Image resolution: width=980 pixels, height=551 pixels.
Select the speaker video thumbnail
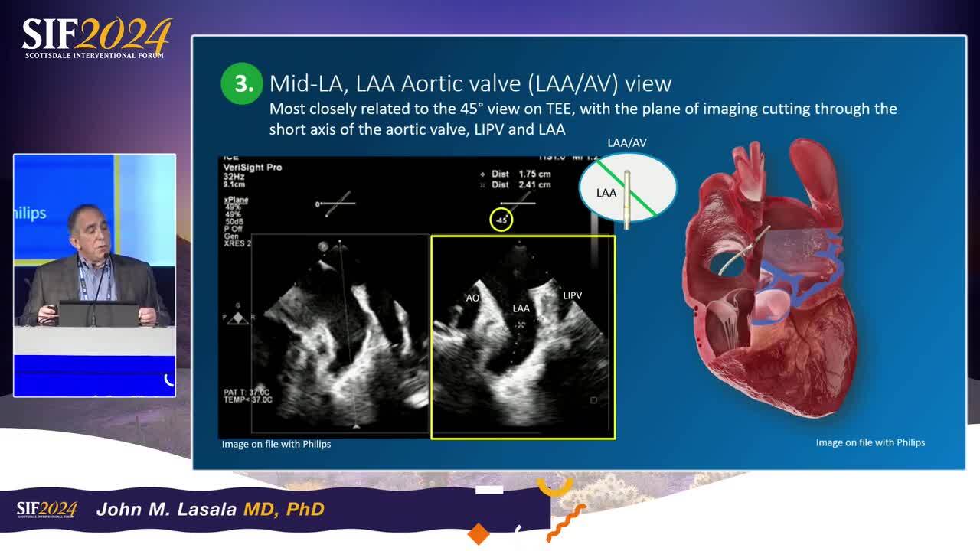[94, 275]
